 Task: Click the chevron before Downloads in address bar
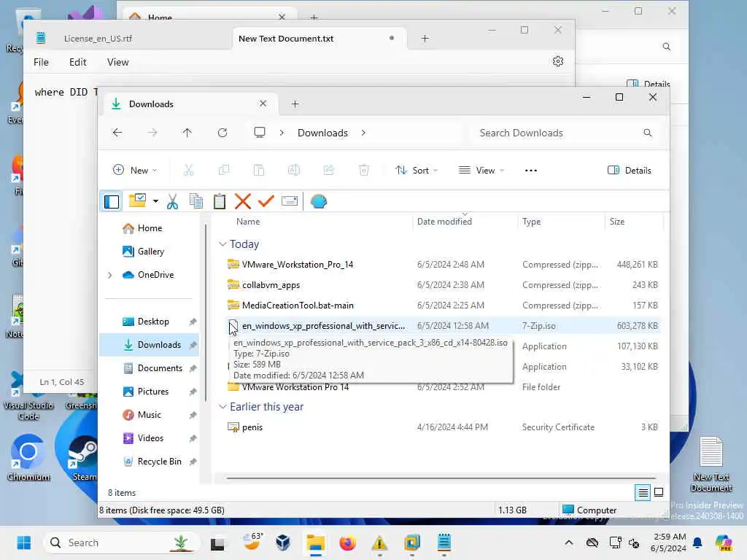click(282, 133)
